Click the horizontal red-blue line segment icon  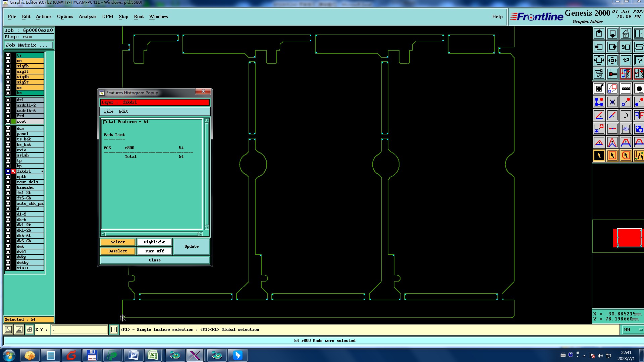(612, 129)
